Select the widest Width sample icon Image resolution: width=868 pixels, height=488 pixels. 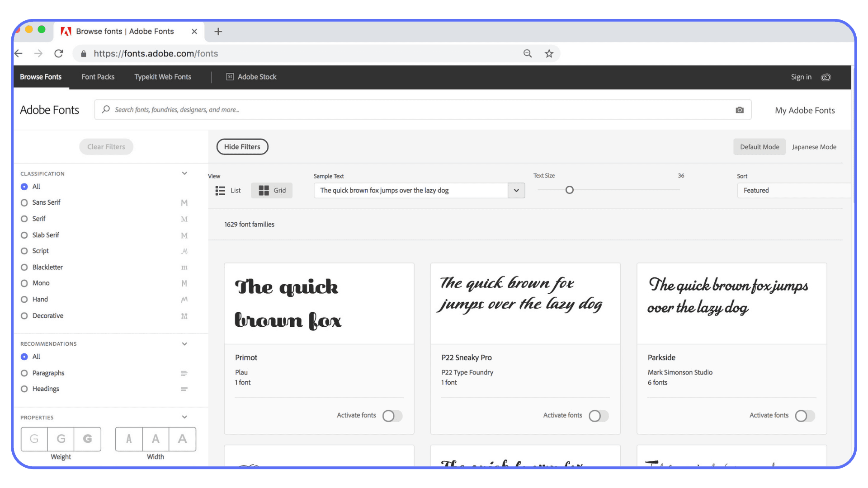(x=182, y=439)
